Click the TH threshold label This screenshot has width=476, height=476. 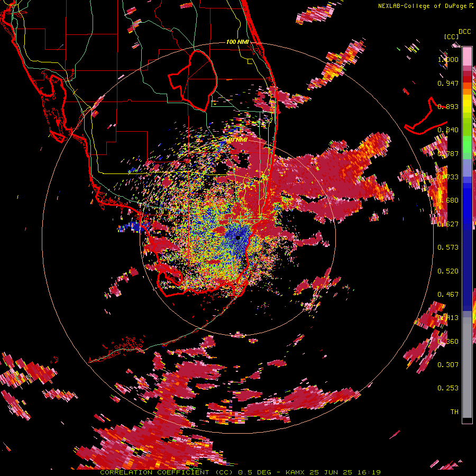pos(454,412)
